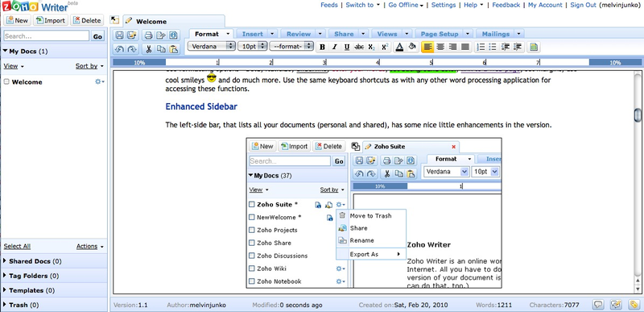Apply subscript formatting
This screenshot has height=312, width=644.
point(371,47)
